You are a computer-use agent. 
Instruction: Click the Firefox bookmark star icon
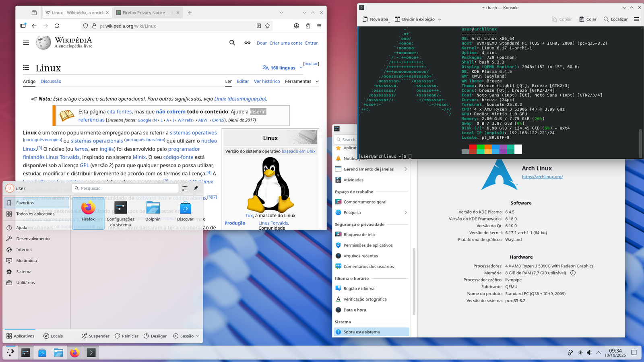(x=268, y=26)
